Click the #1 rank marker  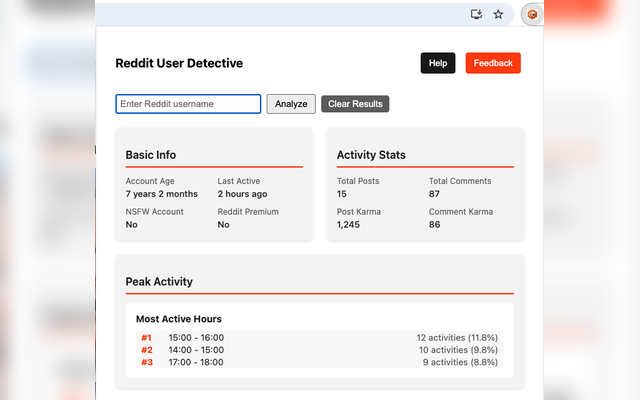click(x=147, y=338)
